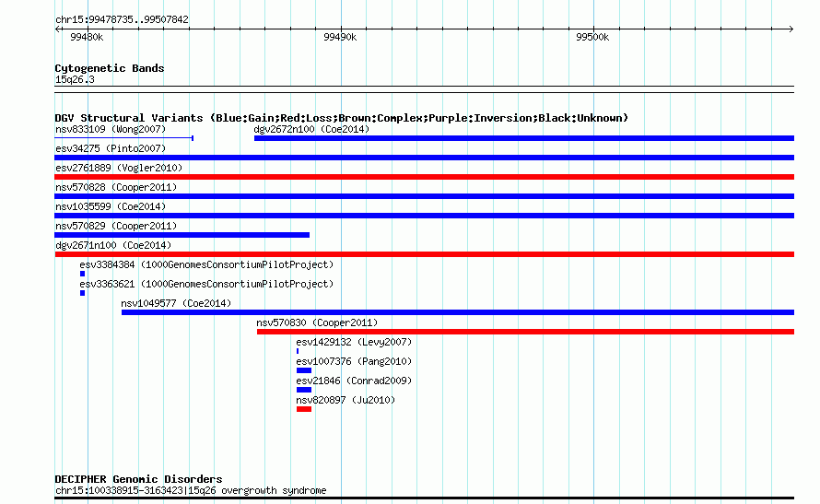Open nsv570828 (Cooper2011) label

tap(116, 187)
